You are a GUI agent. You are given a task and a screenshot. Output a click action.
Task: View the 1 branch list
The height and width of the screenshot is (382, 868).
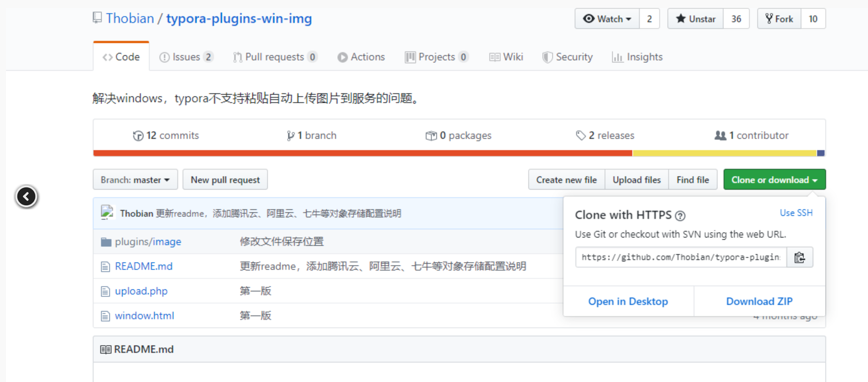pyautogui.click(x=311, y=135)
